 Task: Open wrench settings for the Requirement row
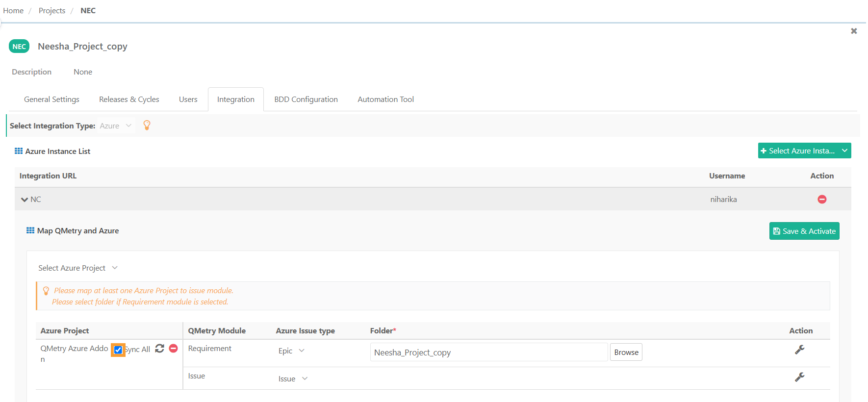pos(799,350)
